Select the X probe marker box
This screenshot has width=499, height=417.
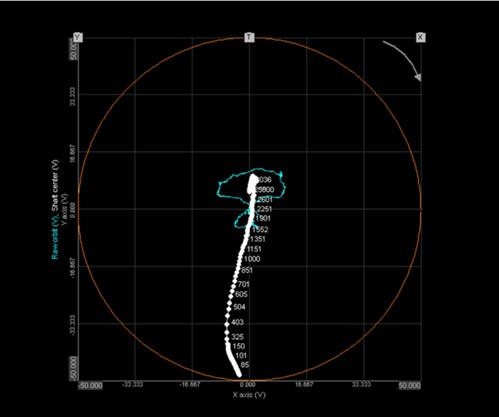tap(421, 37)
